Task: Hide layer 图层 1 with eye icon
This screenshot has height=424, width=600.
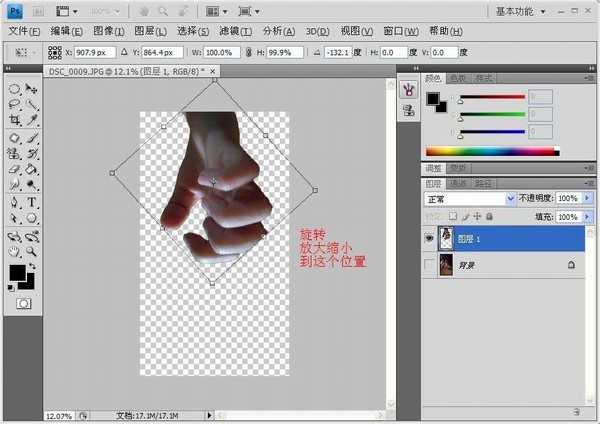Action: tap(429, 239)
